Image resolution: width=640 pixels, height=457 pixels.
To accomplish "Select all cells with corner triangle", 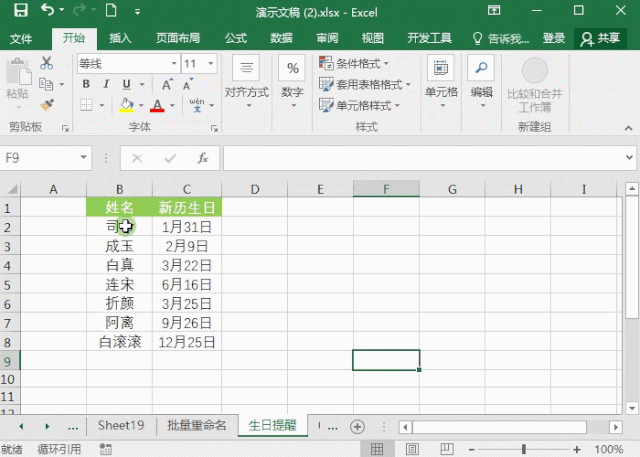I will click(x=12, y=189).
